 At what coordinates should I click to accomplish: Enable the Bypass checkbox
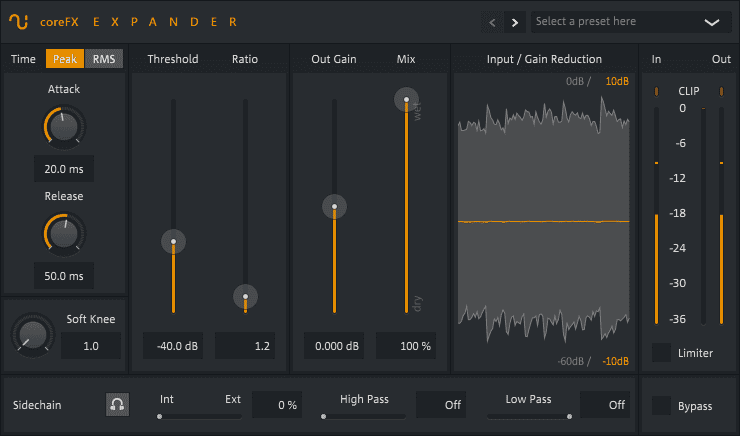coord(662,405)
